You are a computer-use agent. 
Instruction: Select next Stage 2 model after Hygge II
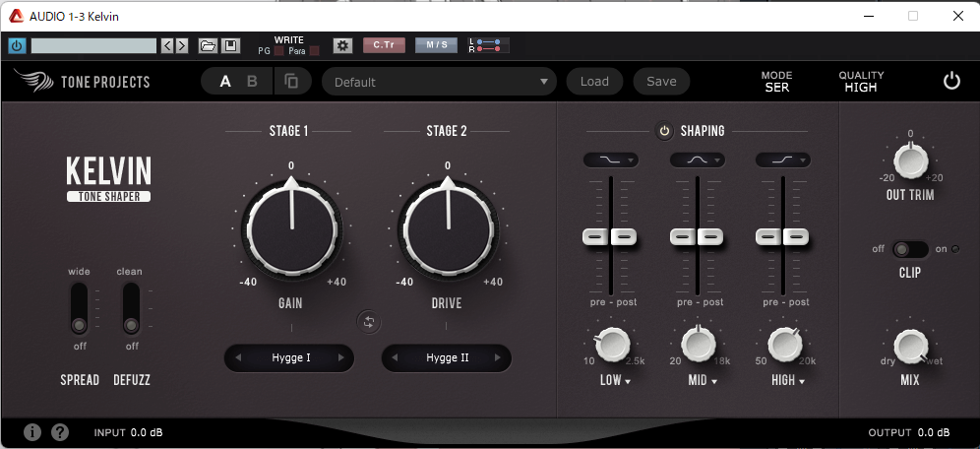(498, 357)
